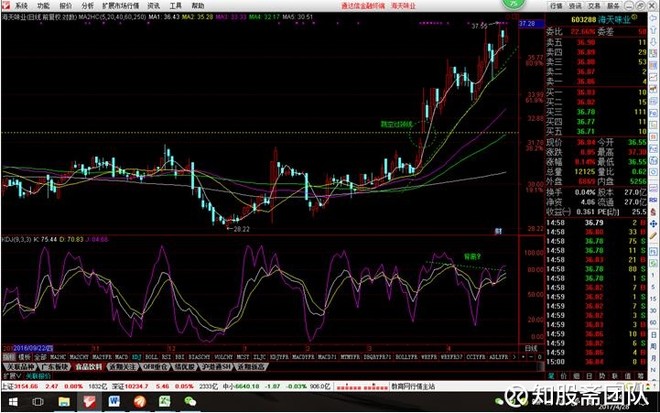
Task: Select the VOLCHY indicator tab
Action: [224, 357]
